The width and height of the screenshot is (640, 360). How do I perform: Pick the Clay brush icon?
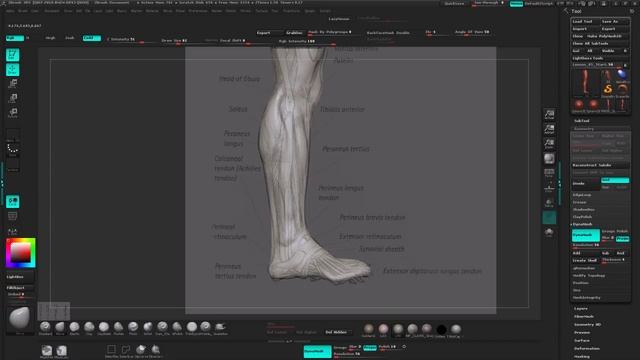pyautogui.click(x=89, y=327)
